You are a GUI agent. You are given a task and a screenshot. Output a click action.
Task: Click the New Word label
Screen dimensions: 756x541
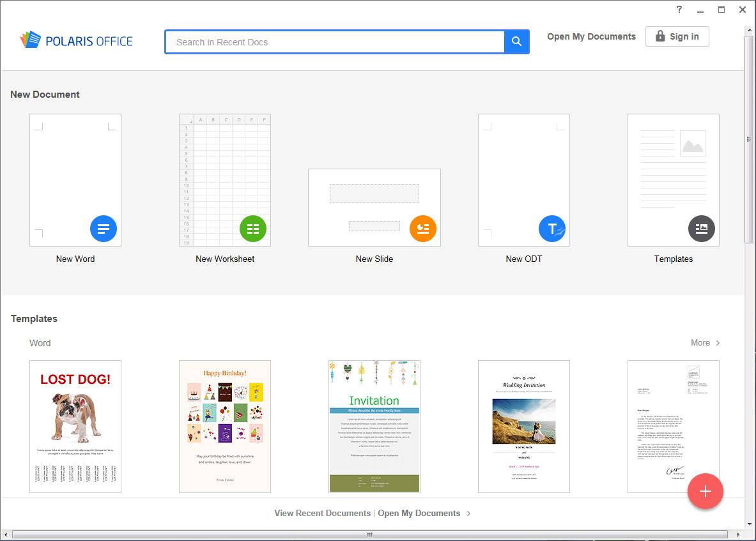coord(75,259)
